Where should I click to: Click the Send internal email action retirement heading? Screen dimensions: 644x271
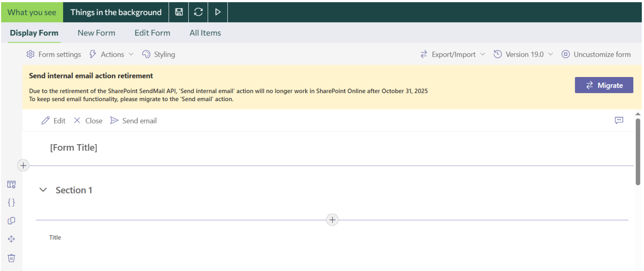[x=91, y=76]
